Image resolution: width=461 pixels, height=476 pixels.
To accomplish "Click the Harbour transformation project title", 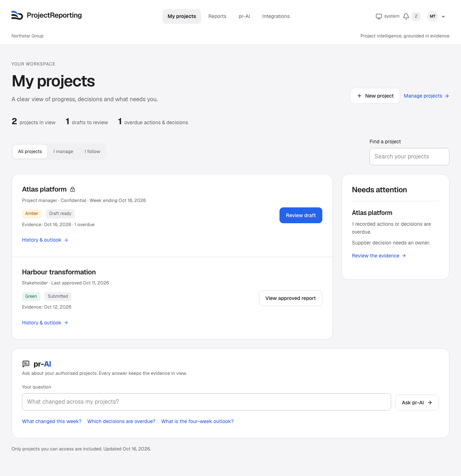I will tap(59, 272).
